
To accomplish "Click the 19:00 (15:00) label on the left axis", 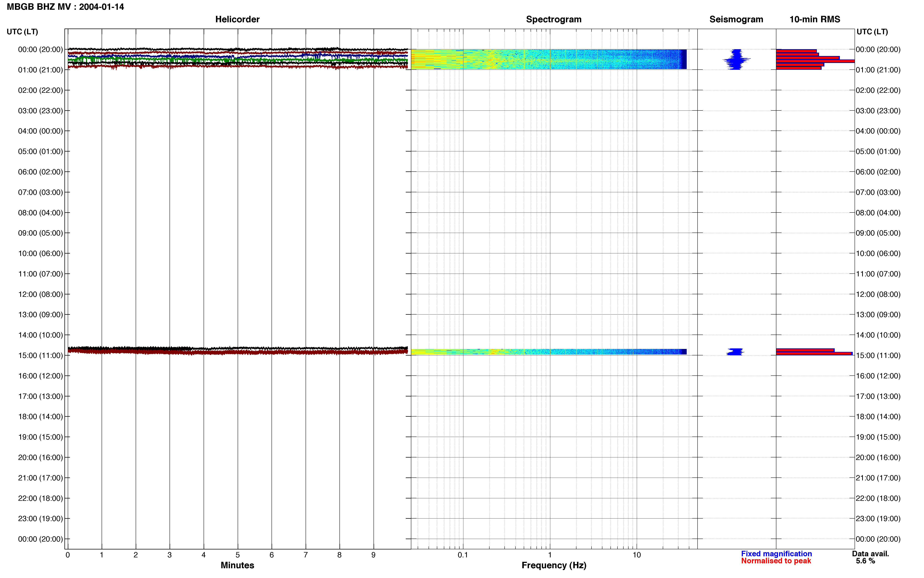I will click(x=41, y=437).
